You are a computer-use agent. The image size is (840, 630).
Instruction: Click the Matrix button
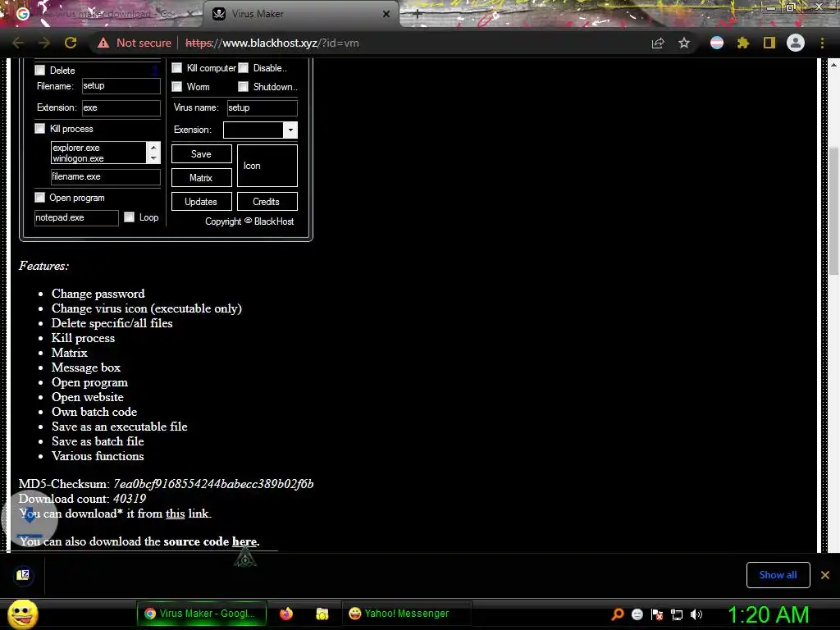point(202,177)
